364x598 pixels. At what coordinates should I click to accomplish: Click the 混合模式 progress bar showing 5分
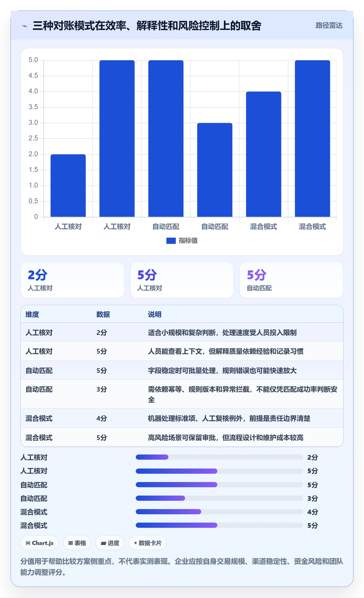point(219,525)
